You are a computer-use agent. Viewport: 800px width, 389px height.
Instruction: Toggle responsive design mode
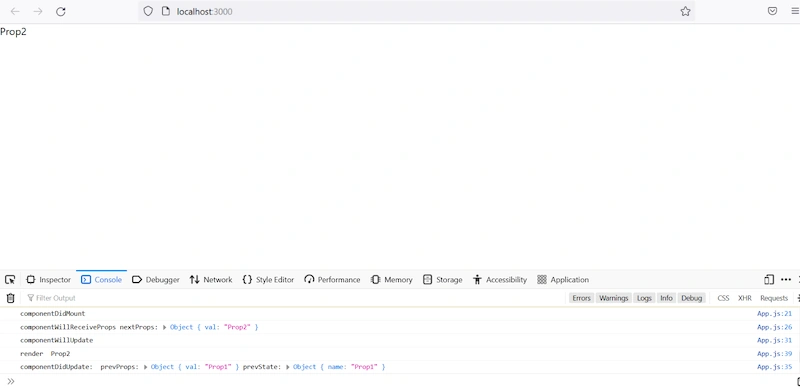point(769,280)
